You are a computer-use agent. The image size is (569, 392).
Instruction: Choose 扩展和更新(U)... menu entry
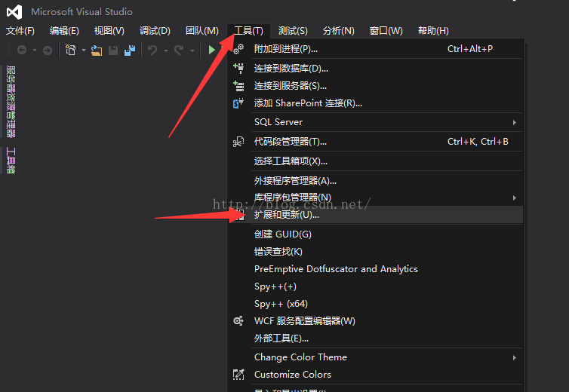tap(376, 215)
